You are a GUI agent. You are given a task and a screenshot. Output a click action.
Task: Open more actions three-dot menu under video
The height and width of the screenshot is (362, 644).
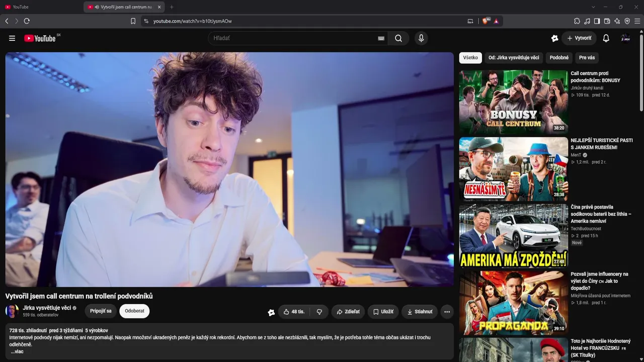447,312
